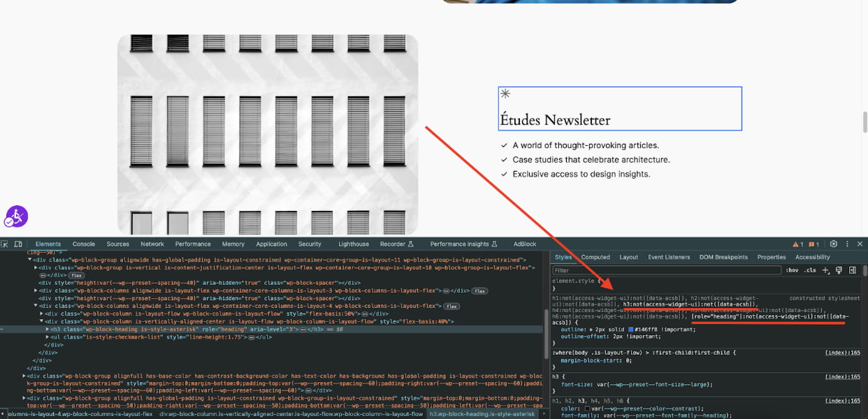The width and height of the screenshot is (868, 419).
Task: Open DevTools settings gear
Action: pos(833,244)
